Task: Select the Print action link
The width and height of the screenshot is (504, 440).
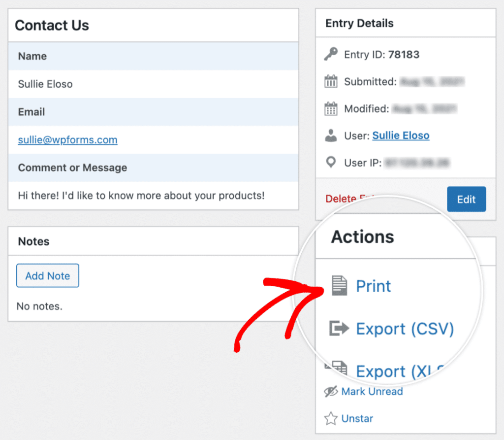Action: pos(373,286)
